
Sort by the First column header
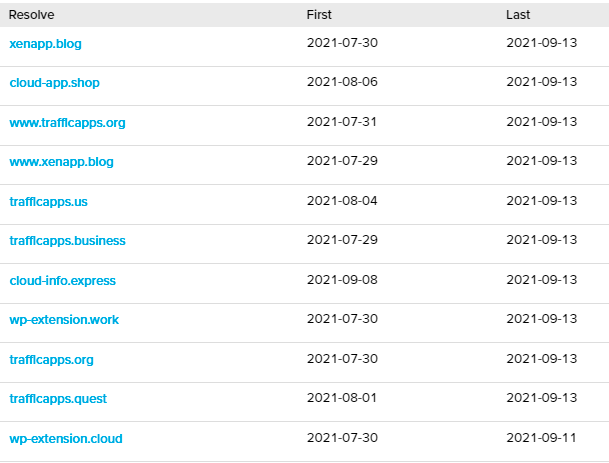319,15
